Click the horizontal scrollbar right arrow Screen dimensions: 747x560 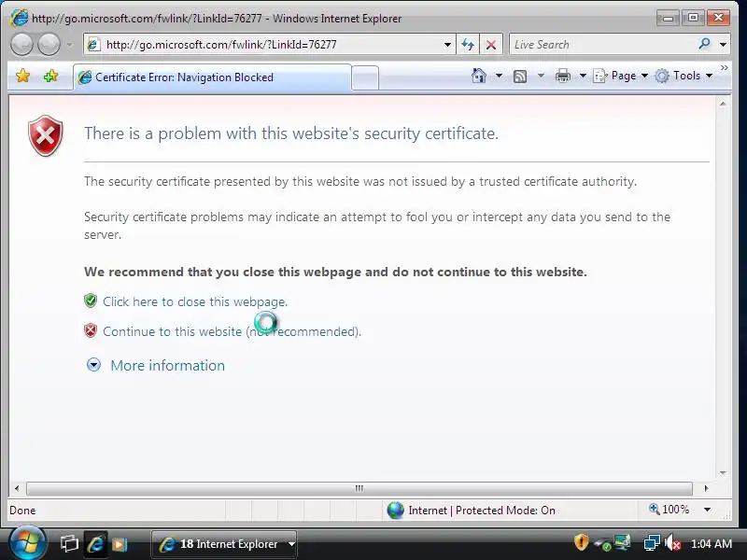[x=706, y=488]
